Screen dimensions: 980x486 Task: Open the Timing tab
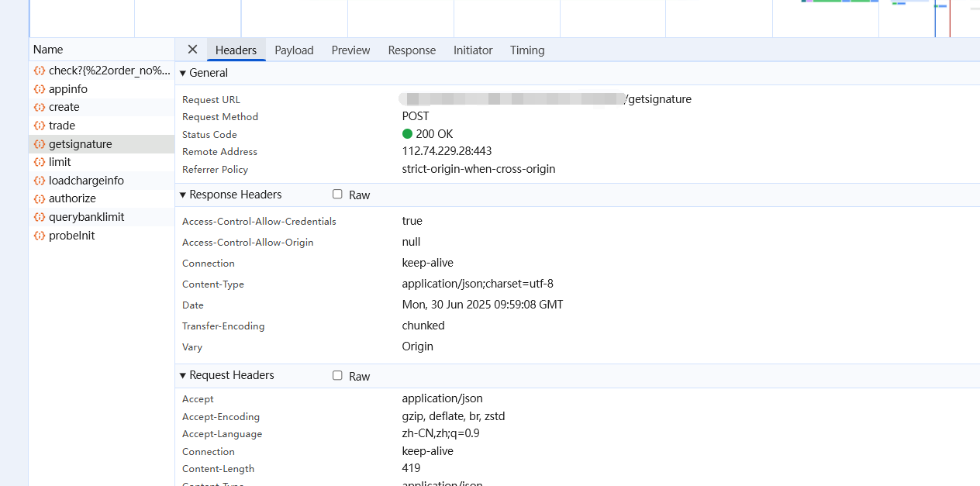tap(527, 50)
